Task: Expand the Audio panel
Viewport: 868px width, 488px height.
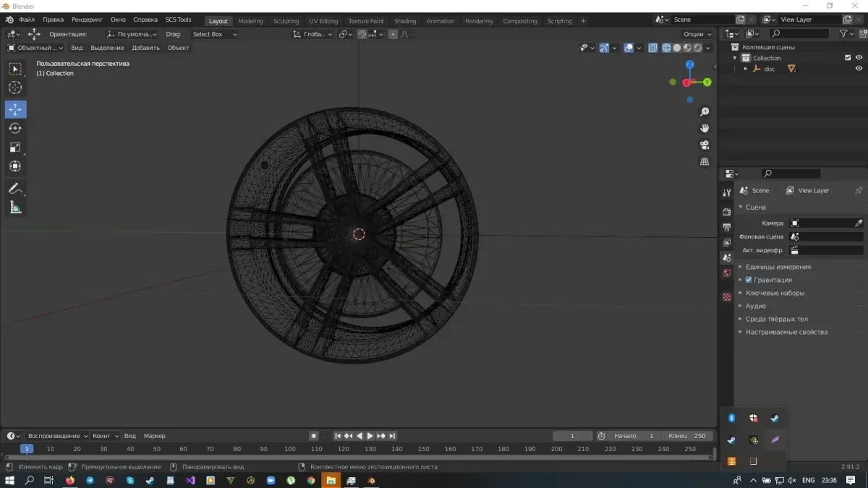Action: [755, 306]
